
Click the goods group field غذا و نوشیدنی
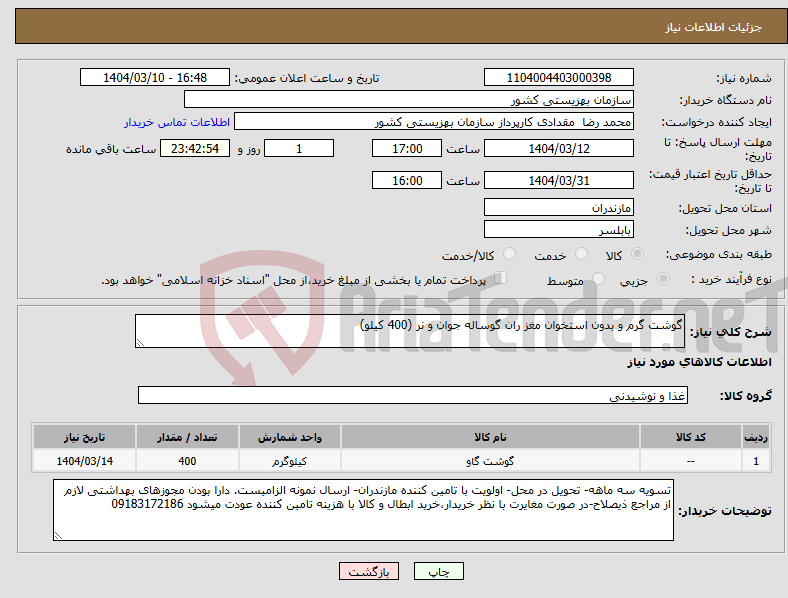pyautogui.click(x=413, y=395)
